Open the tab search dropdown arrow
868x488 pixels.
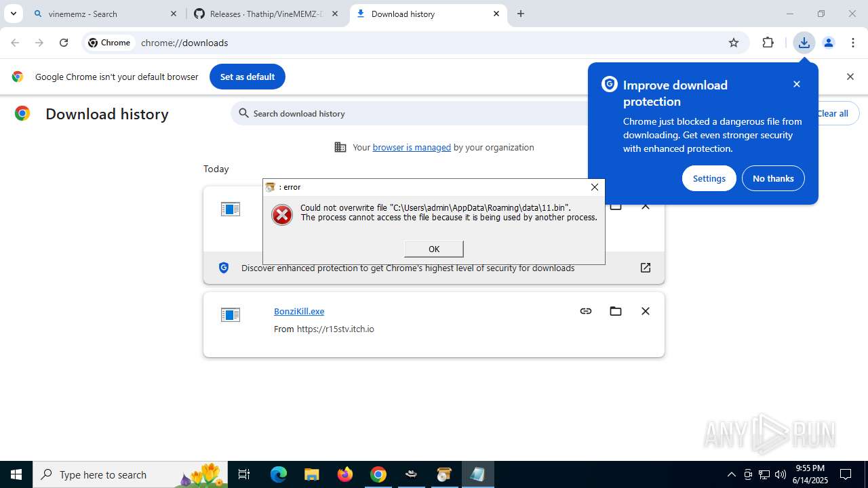pos(13,14)
